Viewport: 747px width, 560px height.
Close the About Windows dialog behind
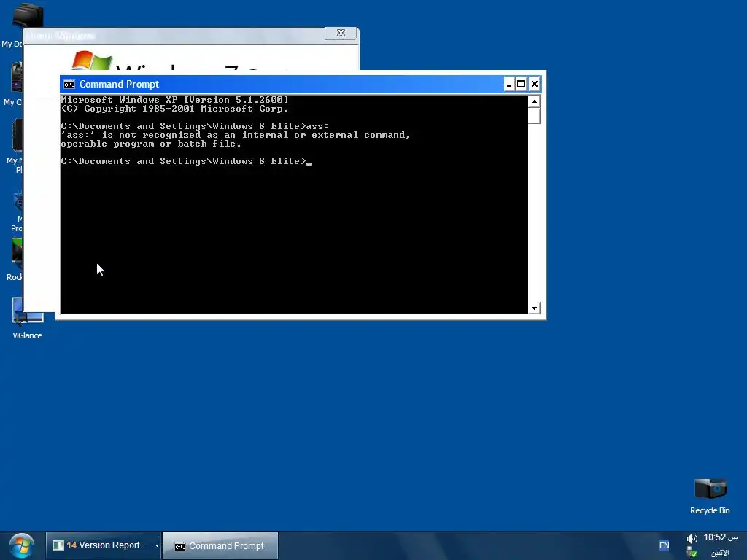pyautogui.click(x=341, y=33)
